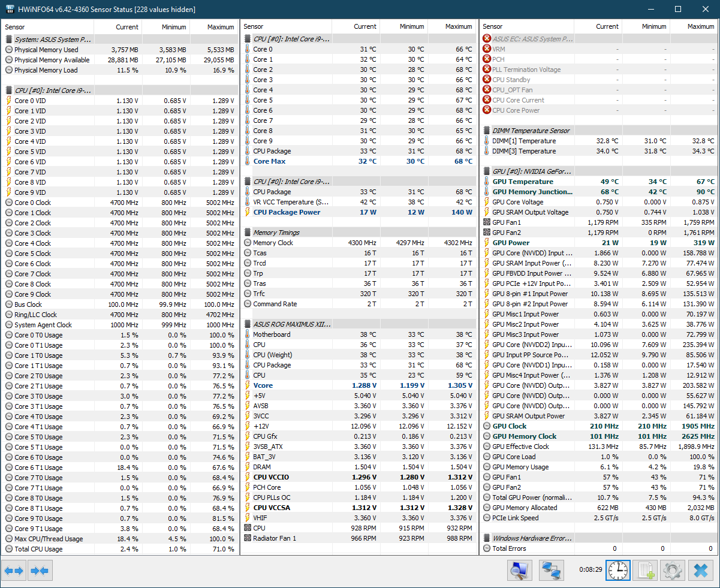
Task: Click the GPU Fan1 RPM fan icon
Action: pos(487,222)
